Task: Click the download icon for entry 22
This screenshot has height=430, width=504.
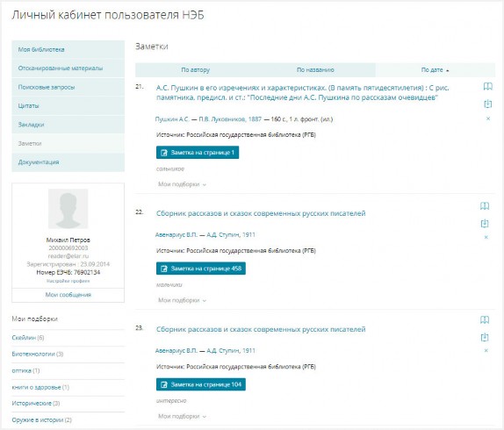Action: 485,223
